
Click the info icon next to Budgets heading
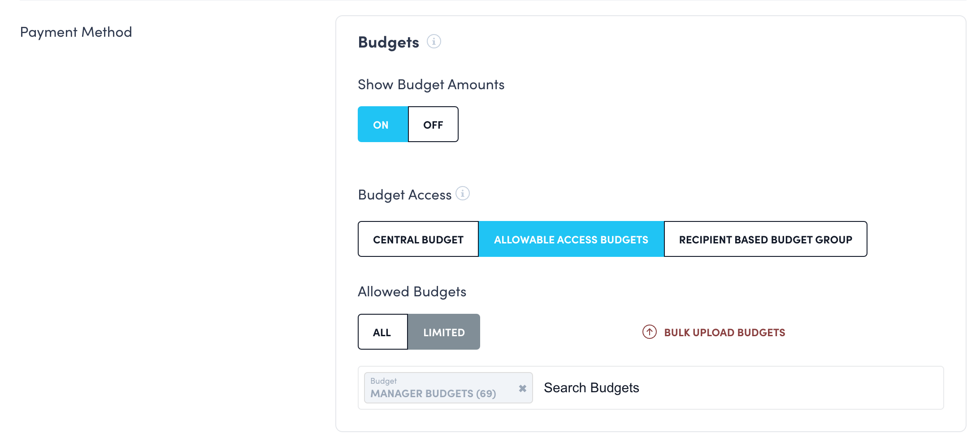[x=434, y=42]
